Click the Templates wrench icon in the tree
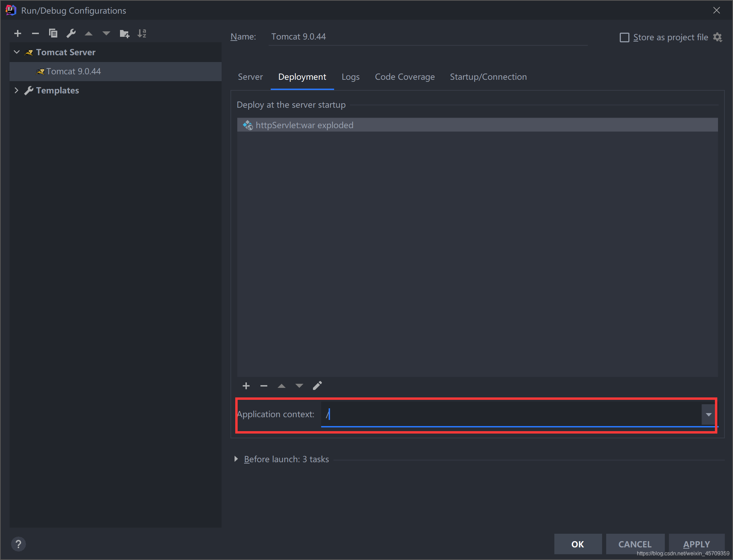The image size is (733, 560). click(x=29, y=91)
